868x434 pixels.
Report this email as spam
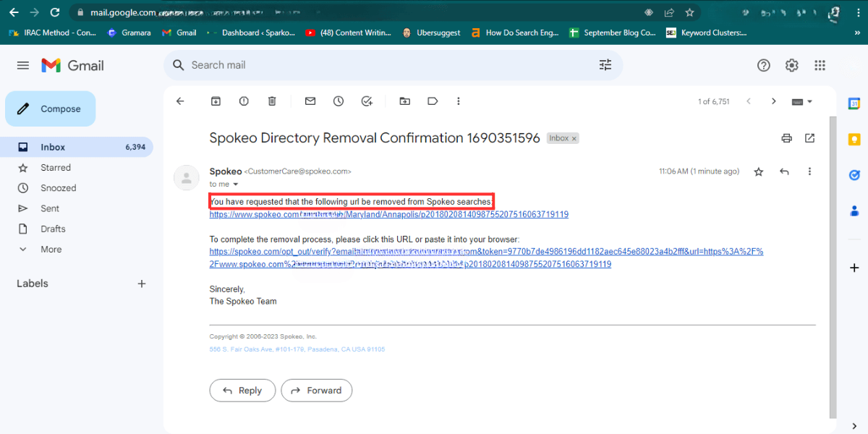[244, 101]
